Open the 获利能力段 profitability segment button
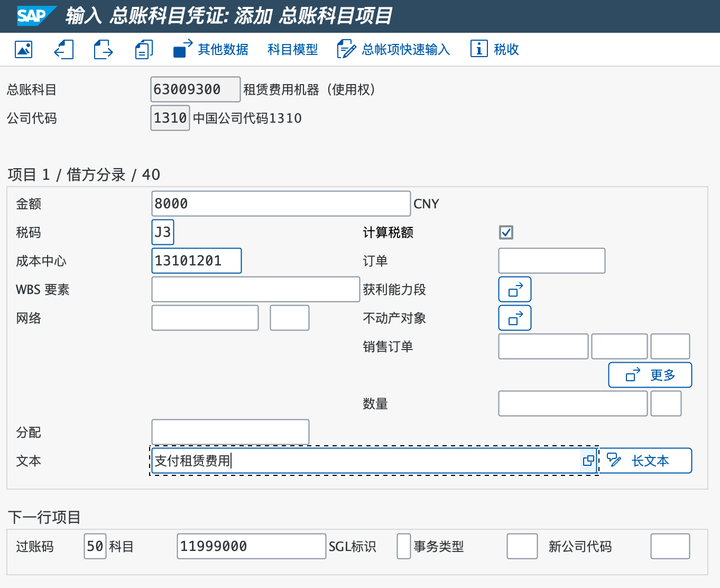The image size is (720, 588). (514, 289)
